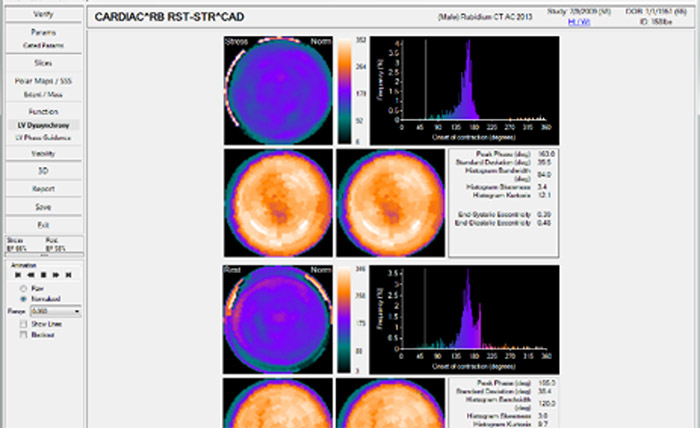The width and height of the screenshot is (700, 428).
Task: Step animation forward one frame
Action: (x=54, y=274)
